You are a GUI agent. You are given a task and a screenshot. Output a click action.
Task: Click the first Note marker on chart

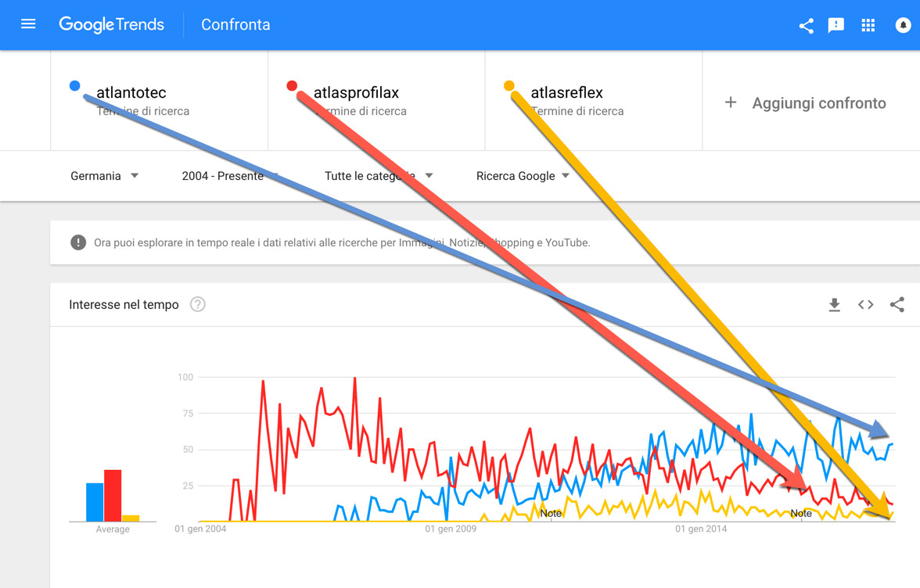551,513
